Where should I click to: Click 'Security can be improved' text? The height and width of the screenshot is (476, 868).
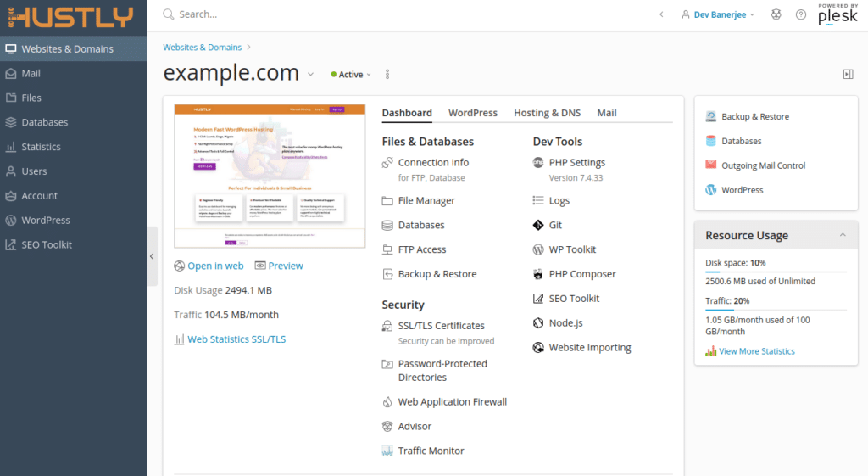446,341
